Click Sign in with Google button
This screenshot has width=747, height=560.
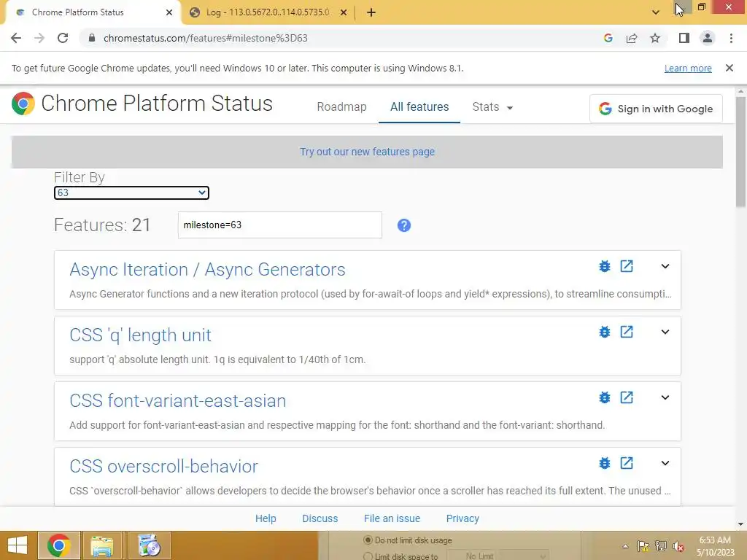[656, 109]
